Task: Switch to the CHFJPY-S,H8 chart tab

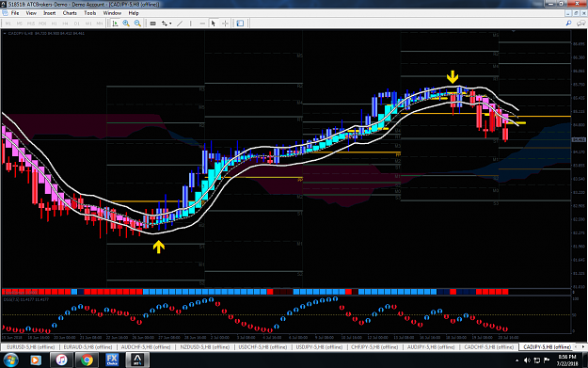Action: 374,347
